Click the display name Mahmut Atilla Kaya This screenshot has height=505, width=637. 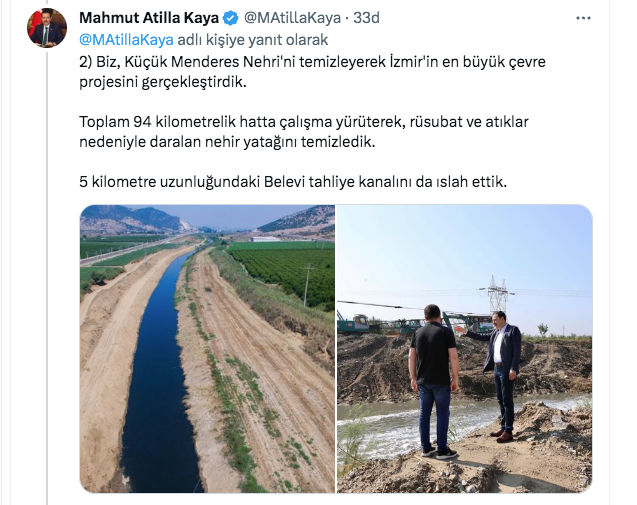[149, 18]
